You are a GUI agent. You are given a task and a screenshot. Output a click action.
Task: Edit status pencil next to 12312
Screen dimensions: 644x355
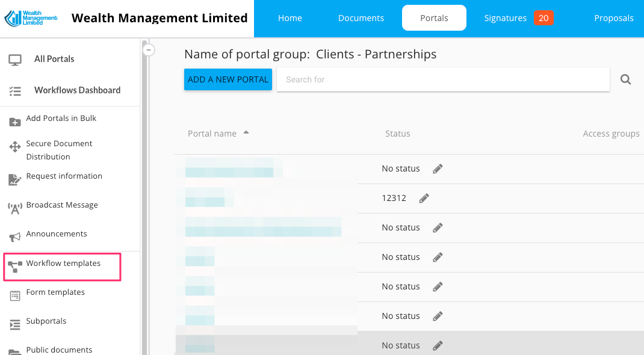pyautogui.click(x=424, y=198)
